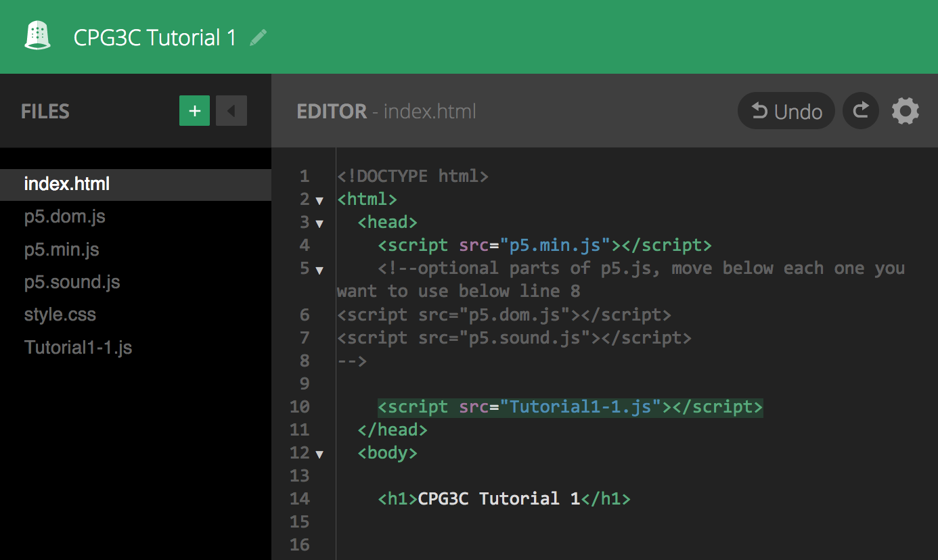This screenshot has height=560, width=938.
Task: Click the h1 heading text on line 14
Action: pos(499,499)
